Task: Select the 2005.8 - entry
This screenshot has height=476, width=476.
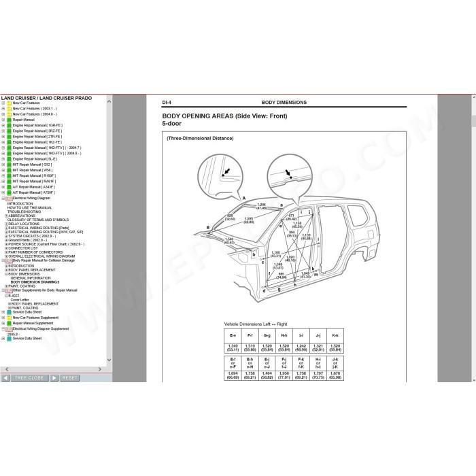Action: 14,335
